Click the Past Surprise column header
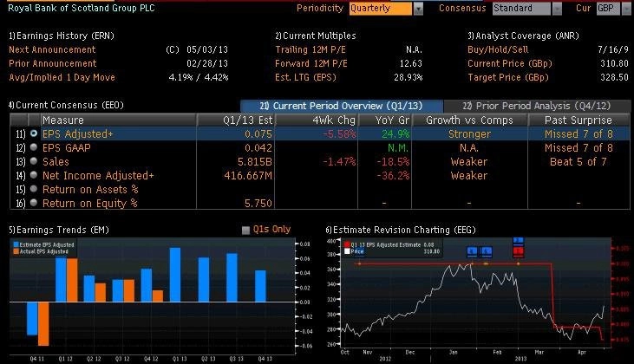The image size is (634, 364). click(x=578, y=120)
